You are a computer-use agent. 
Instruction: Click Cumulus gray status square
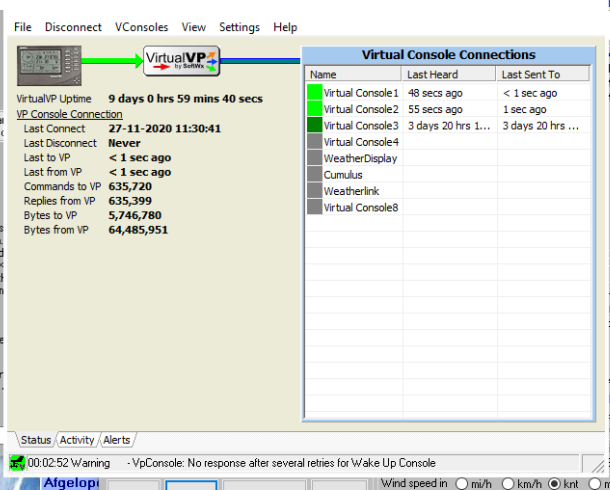tap(314, 174)
